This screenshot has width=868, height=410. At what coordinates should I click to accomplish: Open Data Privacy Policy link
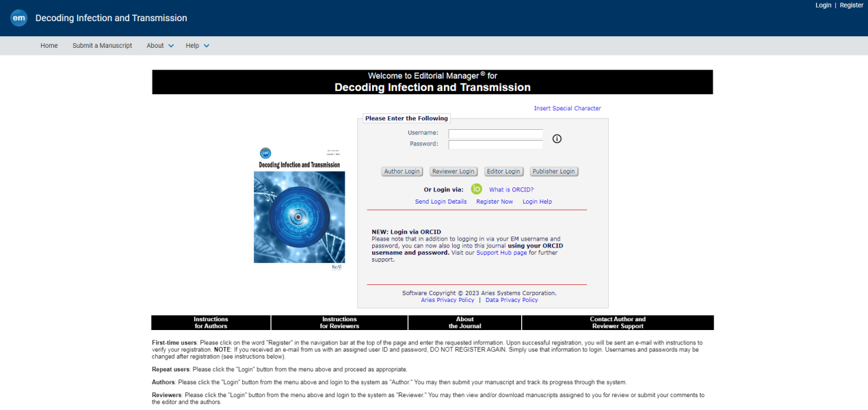coord(512,300)
